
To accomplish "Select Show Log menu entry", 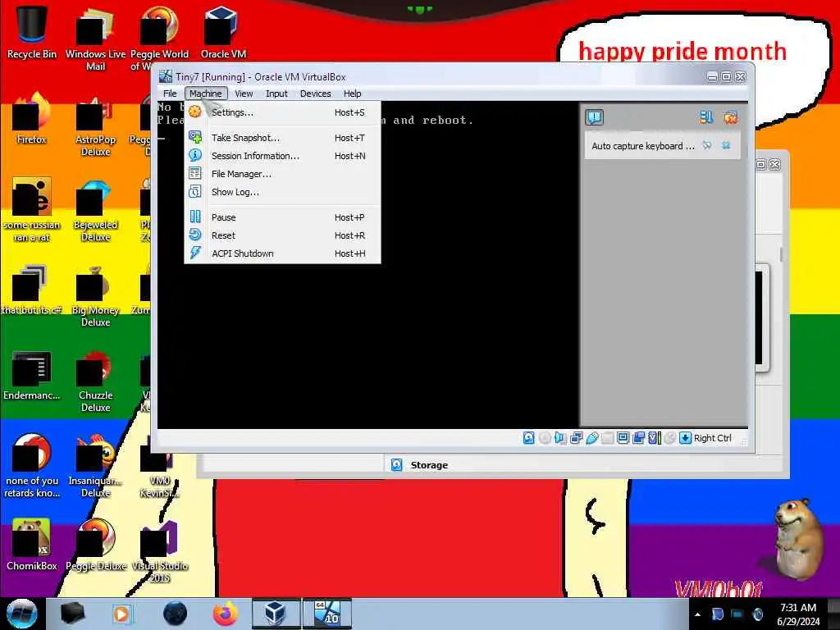I will pyautogui.click(x=282, y=192).
